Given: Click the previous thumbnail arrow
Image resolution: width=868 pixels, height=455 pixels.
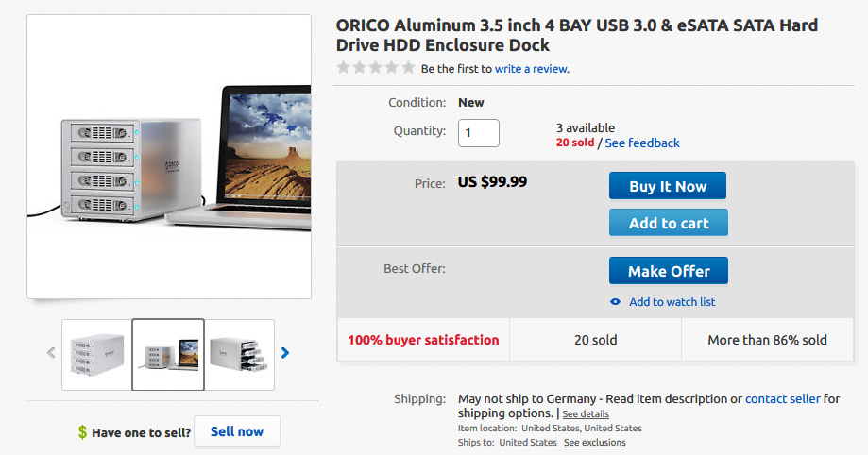Looking at the screenshot, I should pyautogui.click(x=51, y=354).
